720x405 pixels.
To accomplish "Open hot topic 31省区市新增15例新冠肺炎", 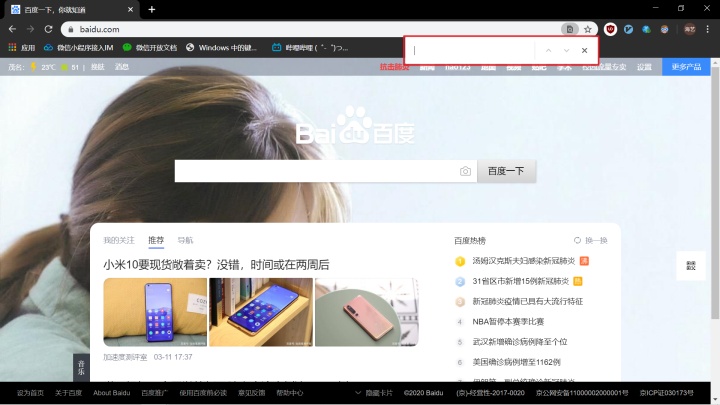I will 521,281.
